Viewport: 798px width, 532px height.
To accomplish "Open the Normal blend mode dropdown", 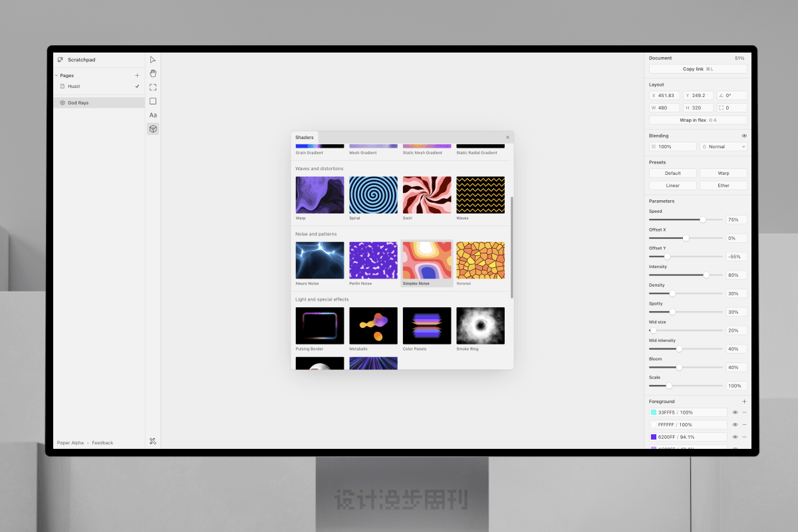I will click(723, 146).
